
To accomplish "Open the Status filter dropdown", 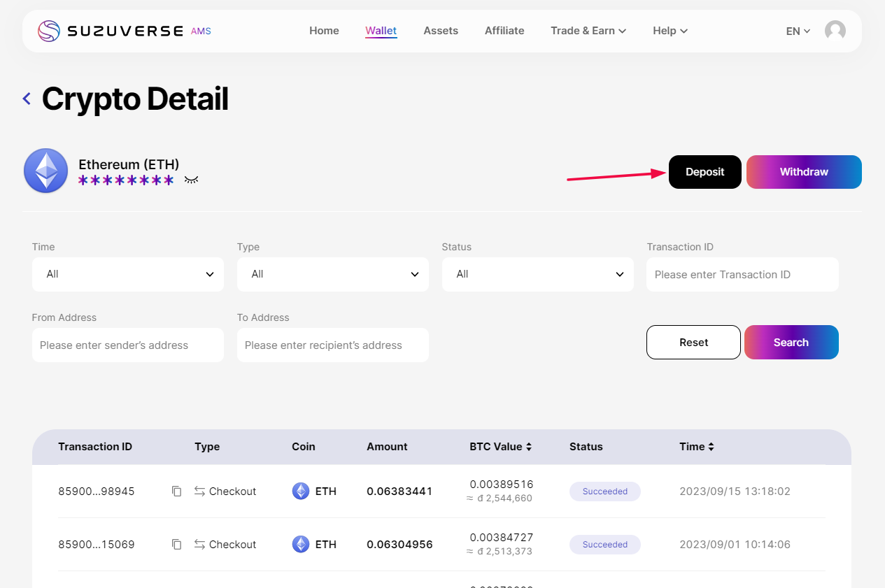I will point(537,274).
